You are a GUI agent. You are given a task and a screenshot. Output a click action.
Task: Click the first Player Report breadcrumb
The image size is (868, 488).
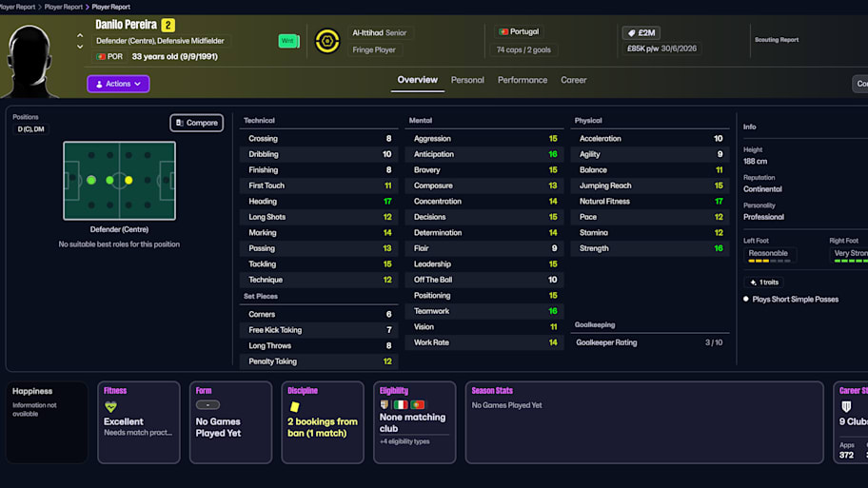point(17,7)
